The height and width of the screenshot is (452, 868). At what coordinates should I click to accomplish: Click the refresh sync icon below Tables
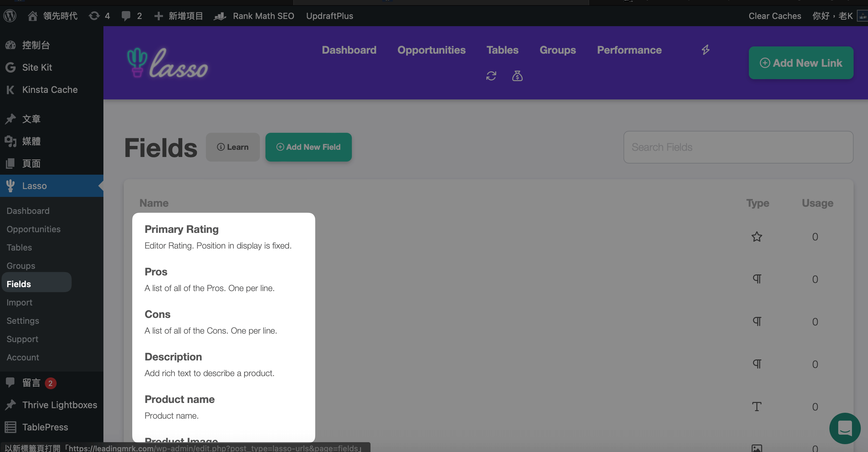click(x=491, y=76)
